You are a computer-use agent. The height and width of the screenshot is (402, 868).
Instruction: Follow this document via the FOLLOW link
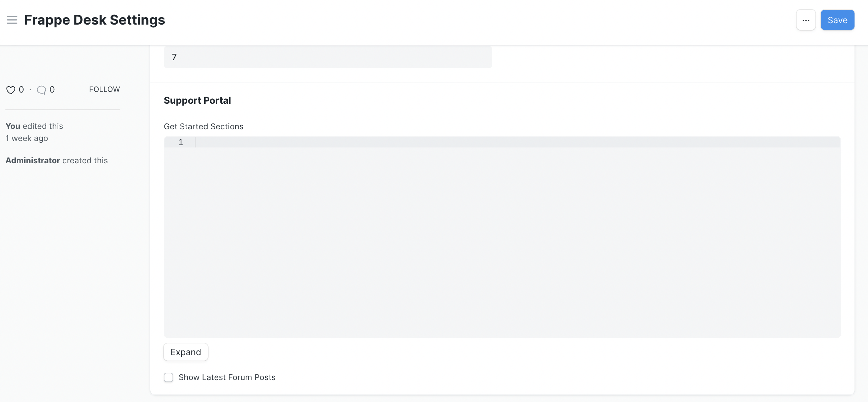pos(104,89)
